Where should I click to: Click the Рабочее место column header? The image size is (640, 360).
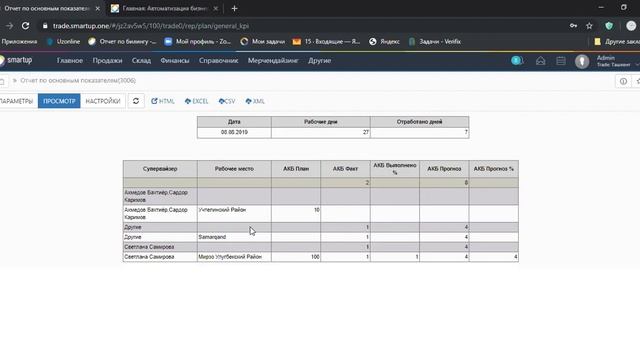[234, 169]
